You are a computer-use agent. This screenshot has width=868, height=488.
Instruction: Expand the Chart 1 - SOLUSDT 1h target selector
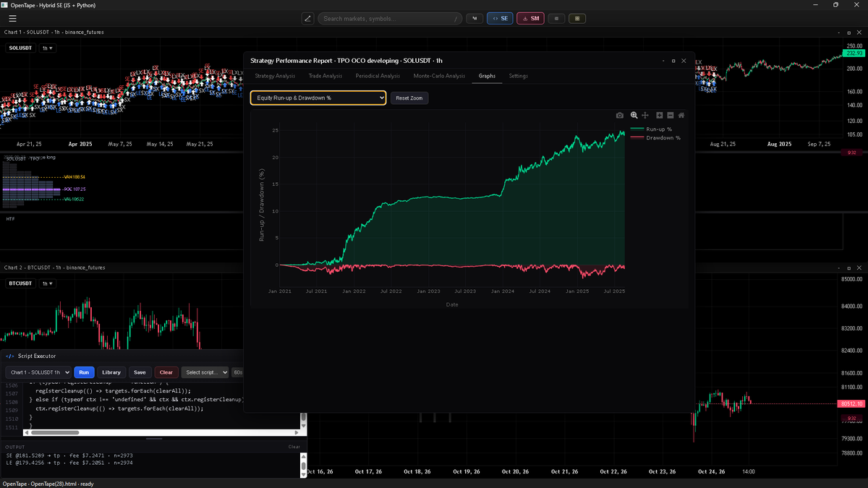(x=38, y=372)
